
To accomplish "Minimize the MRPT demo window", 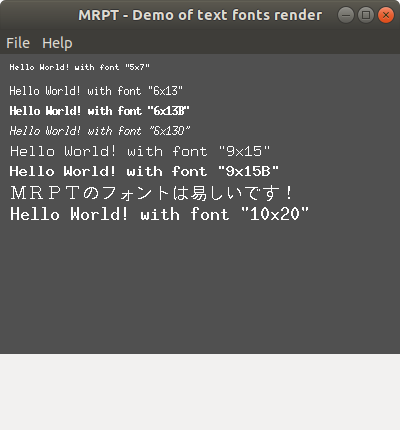I will point(346,15).
